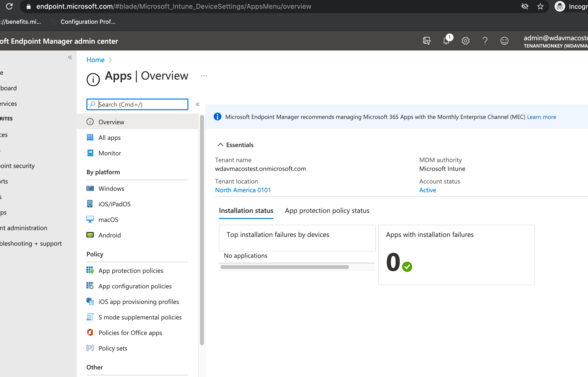The height and width of the screenshot is (377, 588).
Task: Open the All apps menu item
Action: (138, 138)
